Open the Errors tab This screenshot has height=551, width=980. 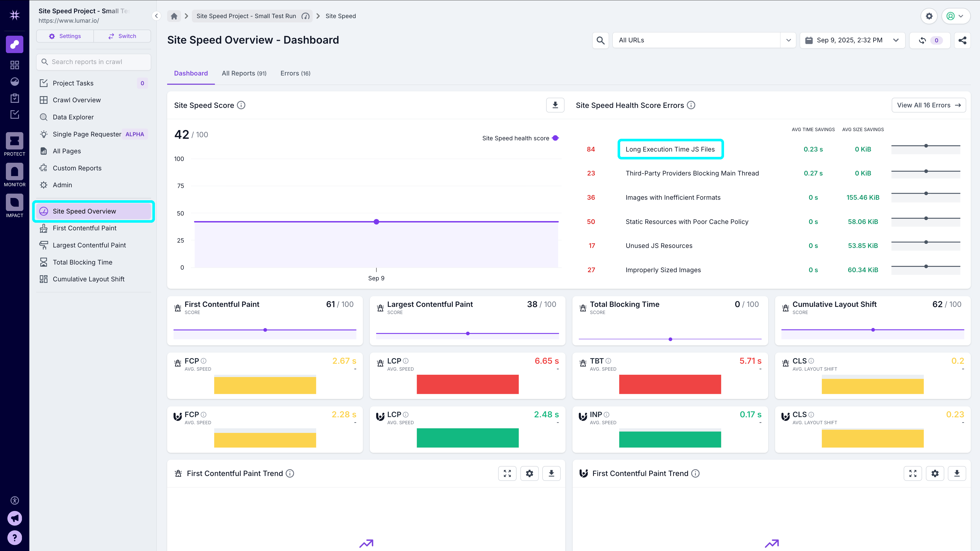[x=295, y=73]
